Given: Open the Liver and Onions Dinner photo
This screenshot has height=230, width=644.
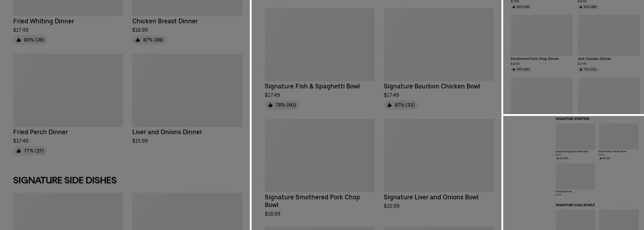Looking at the screenshot, I should 187,90.
